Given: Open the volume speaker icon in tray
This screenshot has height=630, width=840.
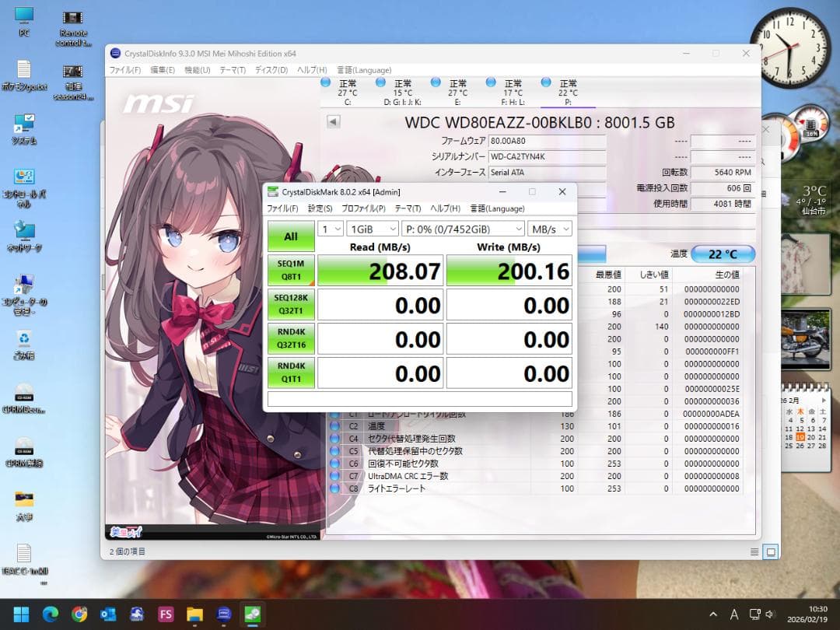Looking at the screenshot, I should (770, 614).
